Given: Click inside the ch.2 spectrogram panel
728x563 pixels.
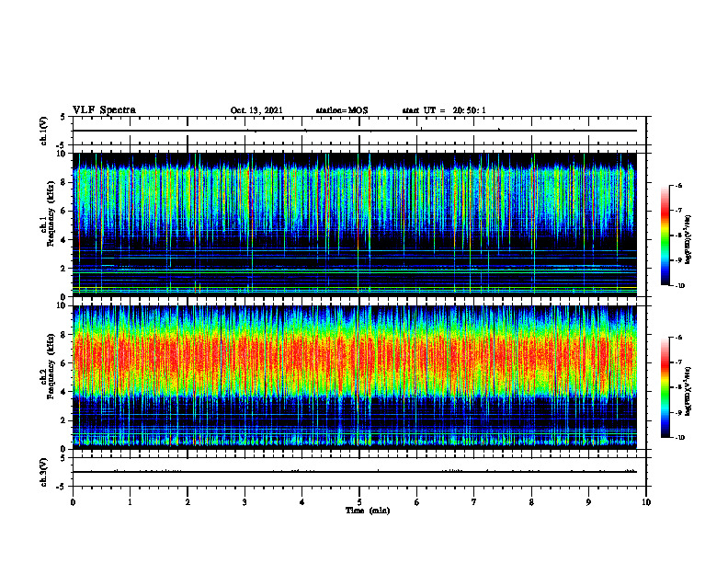Looking at the screenshot, I should click(x=355, y=377).
